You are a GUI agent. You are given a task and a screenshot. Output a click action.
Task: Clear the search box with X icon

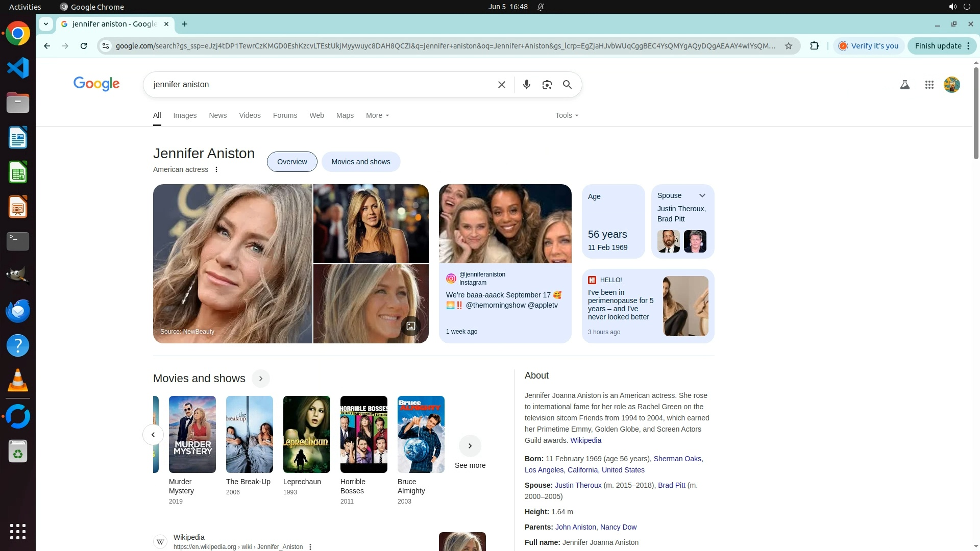click(501, 85)
